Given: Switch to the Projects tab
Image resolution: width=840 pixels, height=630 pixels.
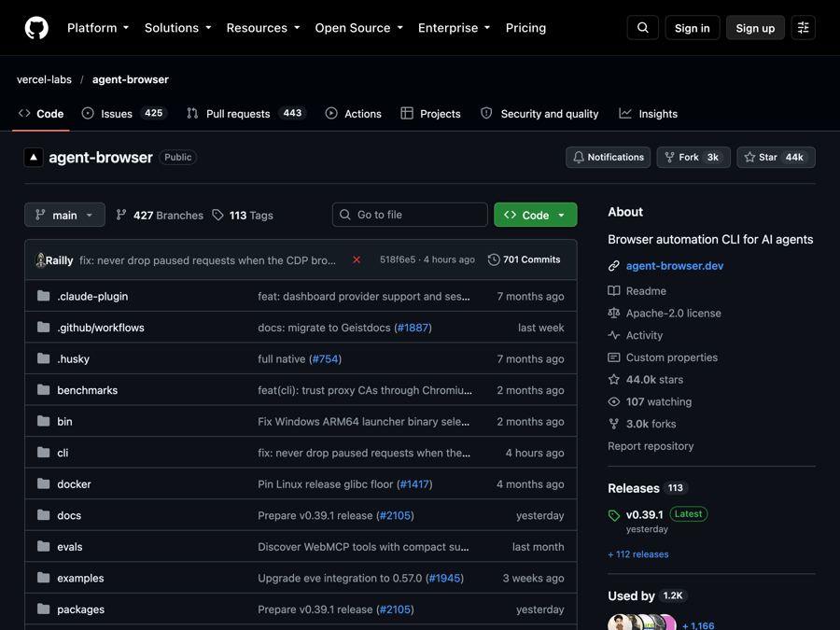Looking at the screenshot, I should [x=430, y=114].
